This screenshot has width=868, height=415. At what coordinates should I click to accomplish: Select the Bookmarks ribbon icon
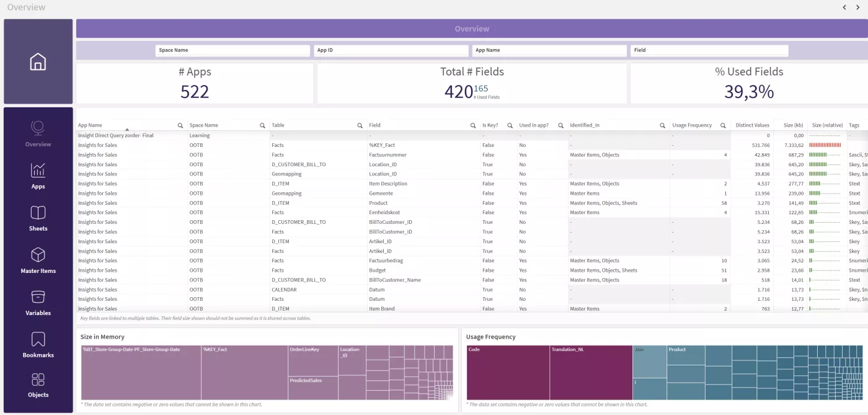[38, 339]
